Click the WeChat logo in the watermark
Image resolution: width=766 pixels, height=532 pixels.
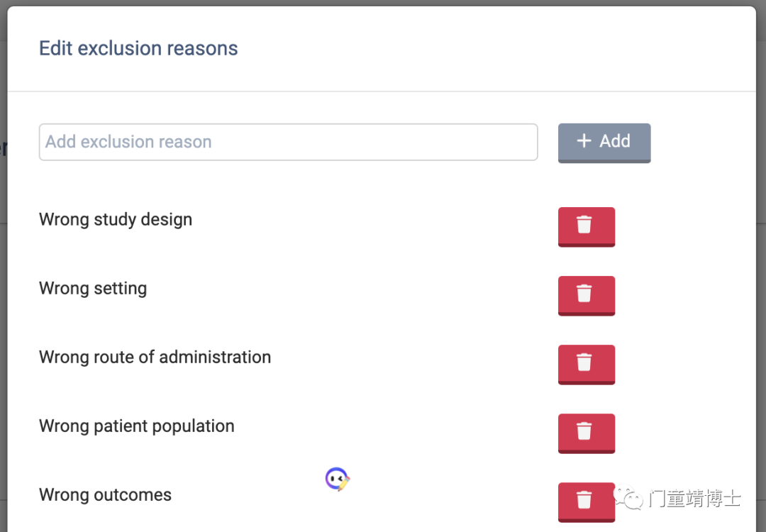click(x=629, y=498)
